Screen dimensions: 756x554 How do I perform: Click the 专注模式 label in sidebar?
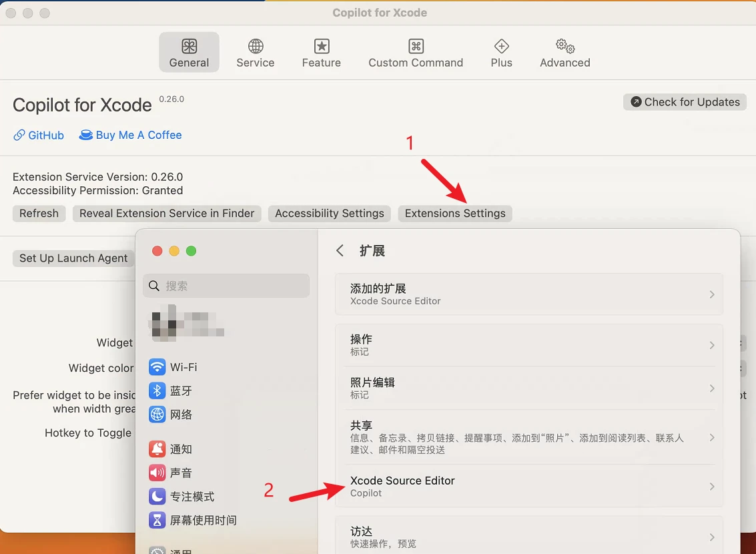point(192,497)
